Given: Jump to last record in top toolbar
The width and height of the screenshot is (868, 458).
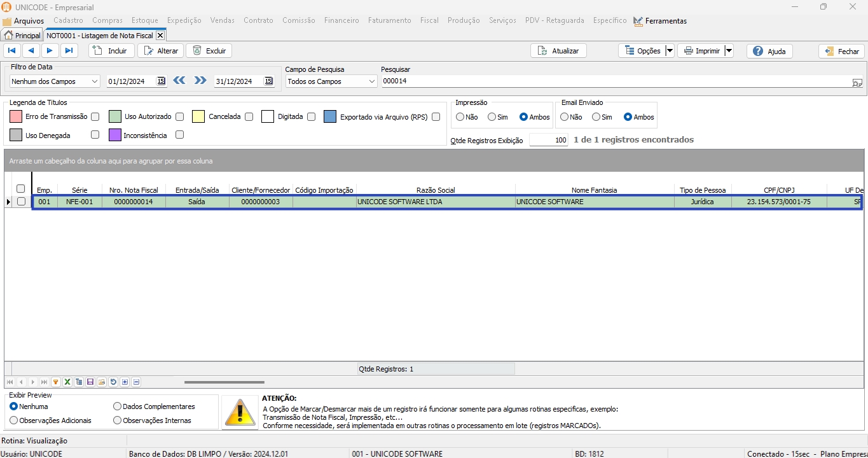Looking at the screenshot, I should [x=69, y=51].
